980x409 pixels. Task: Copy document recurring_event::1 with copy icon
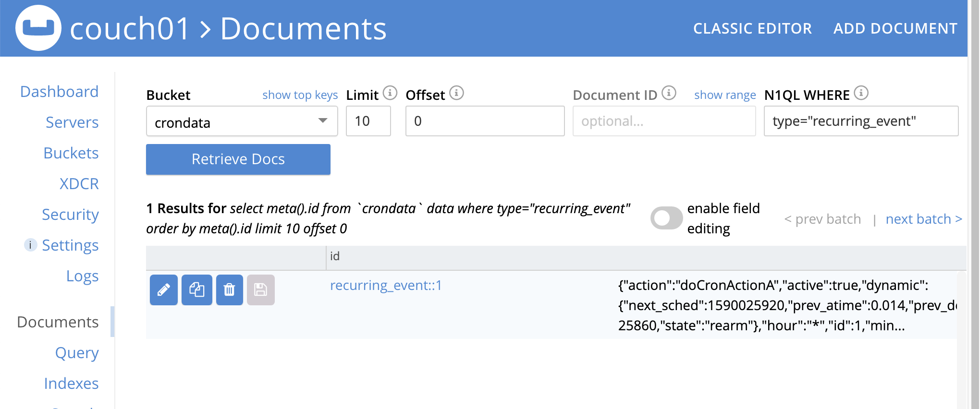[197, 290]
